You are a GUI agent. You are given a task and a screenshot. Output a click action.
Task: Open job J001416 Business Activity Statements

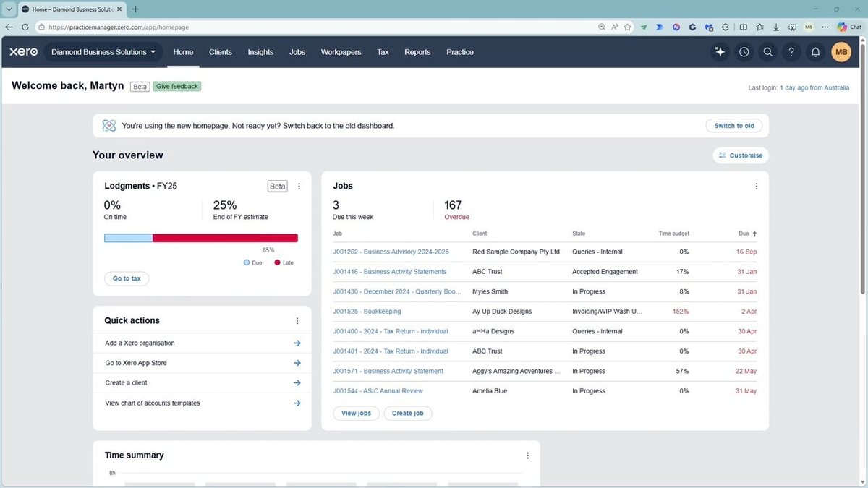tap(389, 272)
